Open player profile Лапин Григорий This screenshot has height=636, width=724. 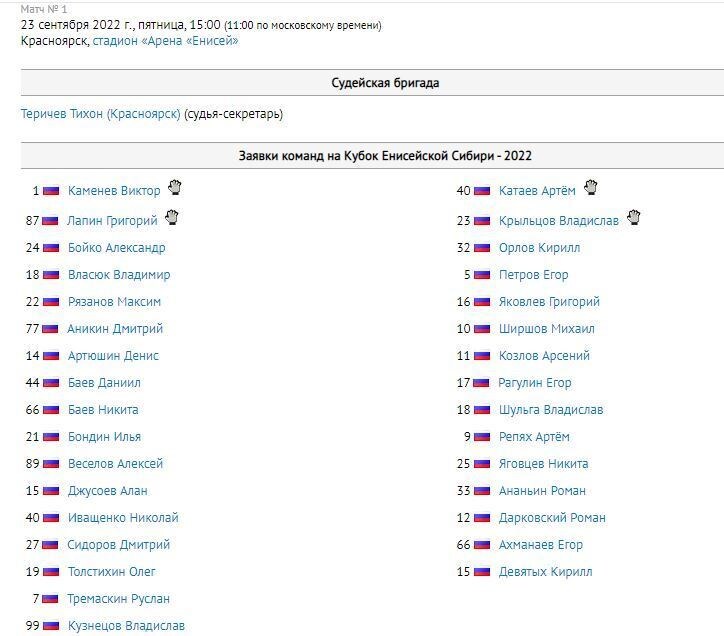tap(112, 221)
